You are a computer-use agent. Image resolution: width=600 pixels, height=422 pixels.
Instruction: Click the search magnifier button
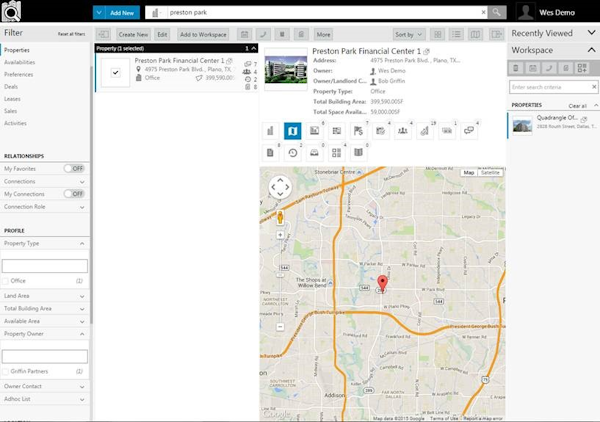(x=497, y=12)
